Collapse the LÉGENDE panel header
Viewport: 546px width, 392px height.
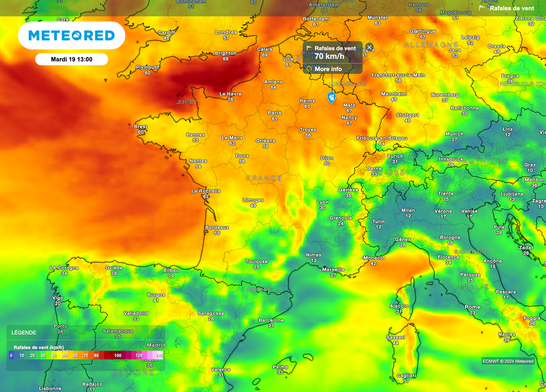[x=24, y=332]
